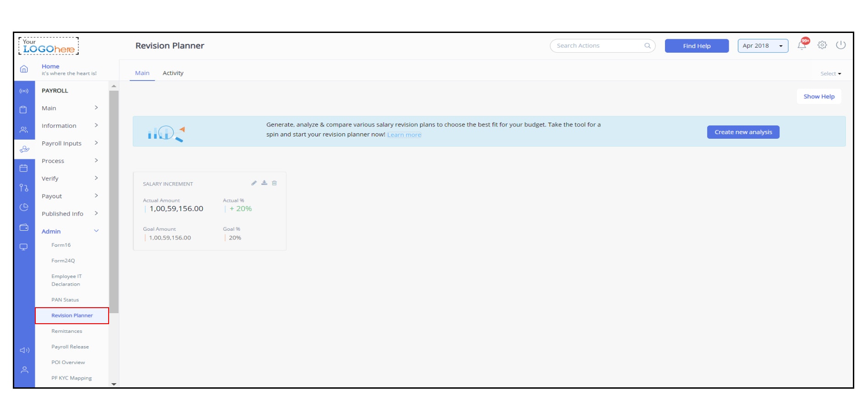Click the Home icon in the sidebar
This screenshot has width=868, height=418.
(24, 69)
